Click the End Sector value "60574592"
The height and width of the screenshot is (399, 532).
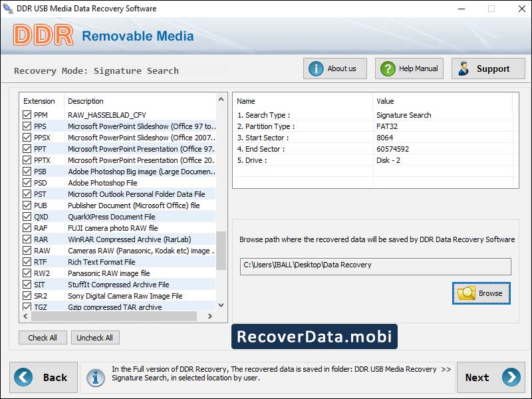coord(392,149)
